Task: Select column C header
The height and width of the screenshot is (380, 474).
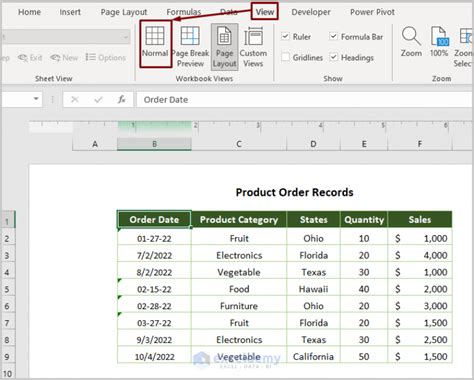Action: (239, 144)
